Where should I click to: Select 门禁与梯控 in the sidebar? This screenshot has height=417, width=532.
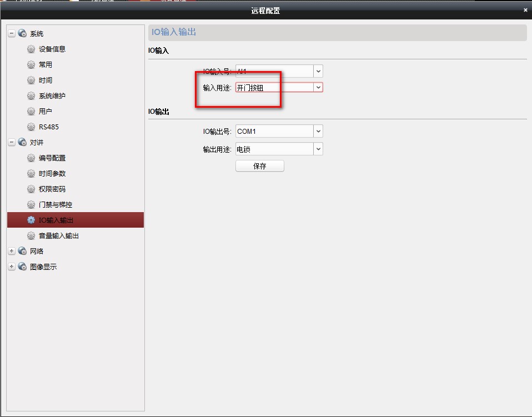(x=56, y=205)
